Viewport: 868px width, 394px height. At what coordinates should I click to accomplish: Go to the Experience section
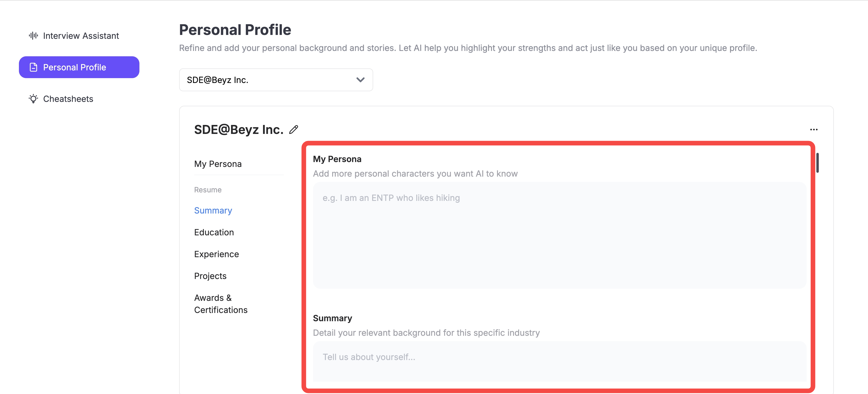pos(216,254)
